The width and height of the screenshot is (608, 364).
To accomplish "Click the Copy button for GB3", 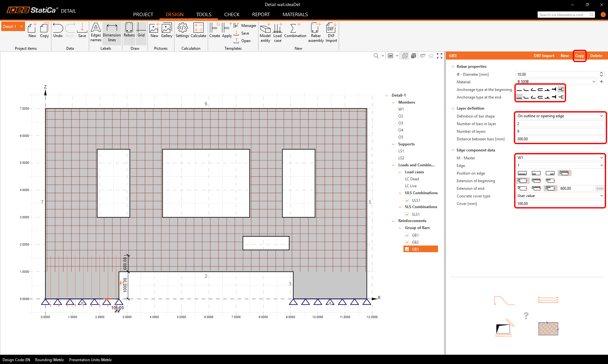I will pos(579,56).
